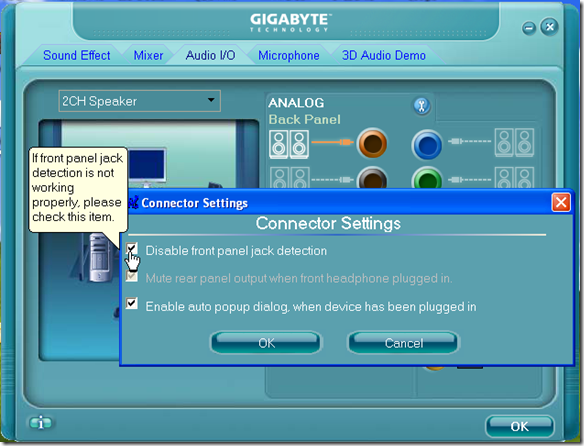Close the Connector Settings dialog
Screen dimensions: 584x446
(561, 203)
